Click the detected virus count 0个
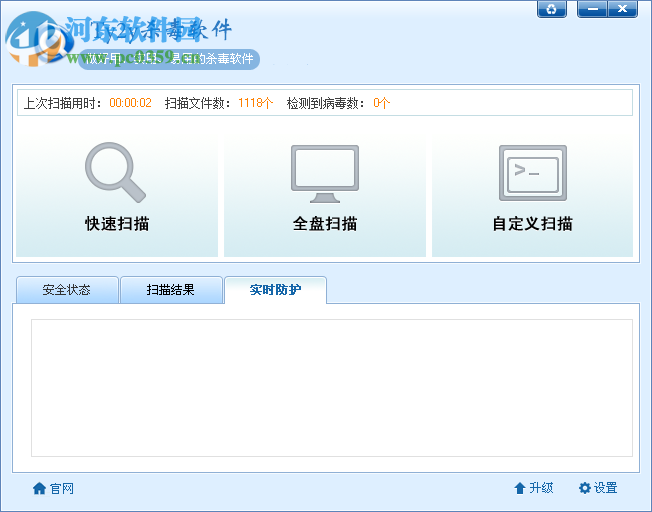This screenshot has height=512, width=652. click(381, 103)
